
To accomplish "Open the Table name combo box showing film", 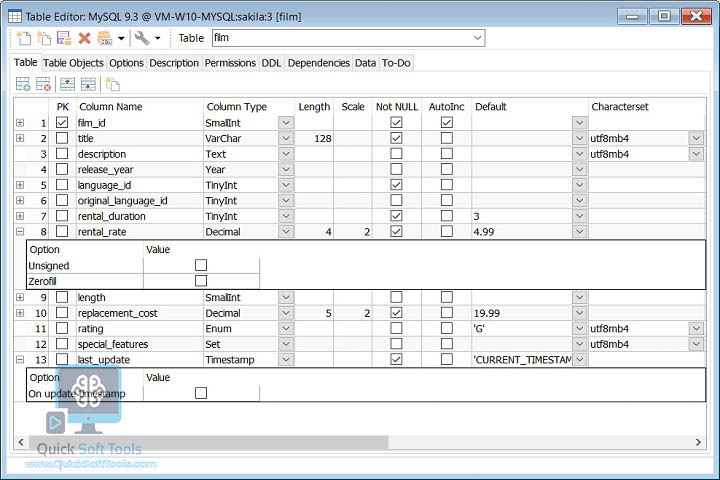I will click(349, 38).
